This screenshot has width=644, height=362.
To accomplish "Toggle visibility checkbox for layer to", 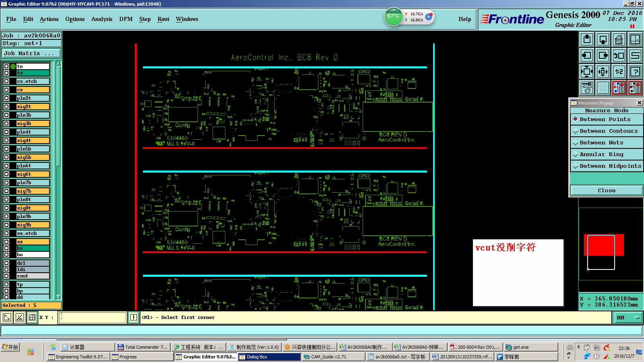I will [x=6, y=66].
